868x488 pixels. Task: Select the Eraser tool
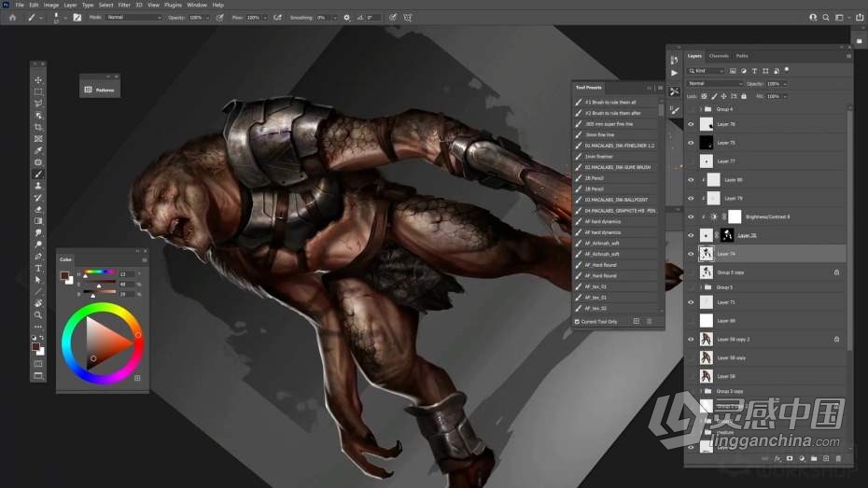click(x=38, y=210)
